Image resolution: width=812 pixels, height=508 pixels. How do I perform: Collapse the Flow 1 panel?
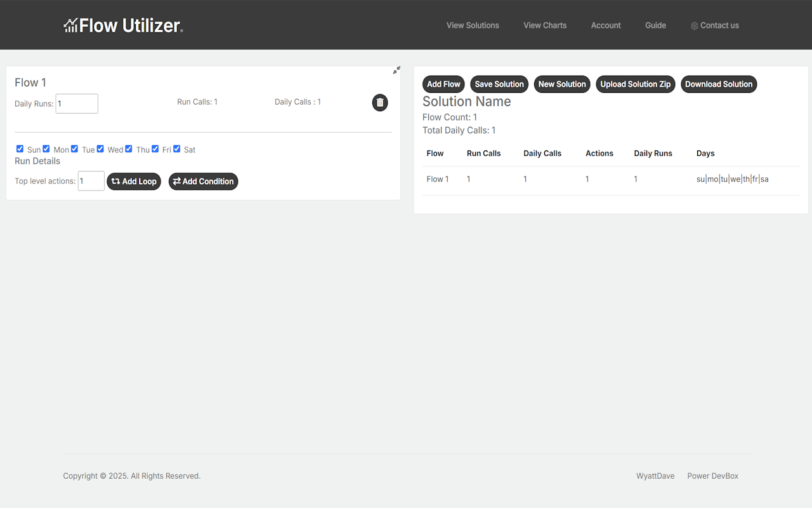coord(396,70)
